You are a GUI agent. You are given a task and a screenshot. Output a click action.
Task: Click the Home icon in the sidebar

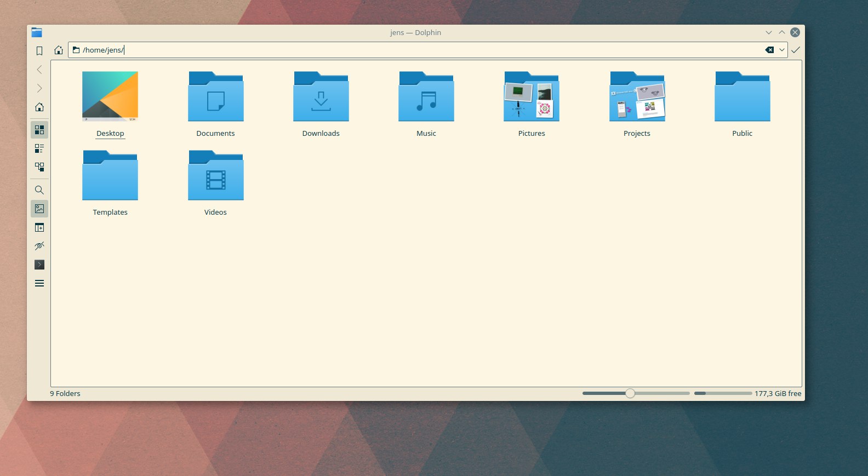click(x=39, y=107)
